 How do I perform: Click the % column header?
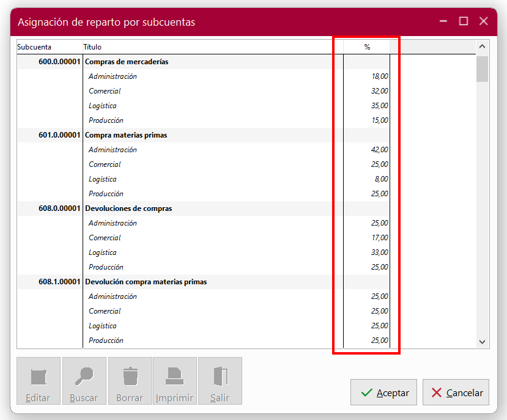tap(366, 46)
